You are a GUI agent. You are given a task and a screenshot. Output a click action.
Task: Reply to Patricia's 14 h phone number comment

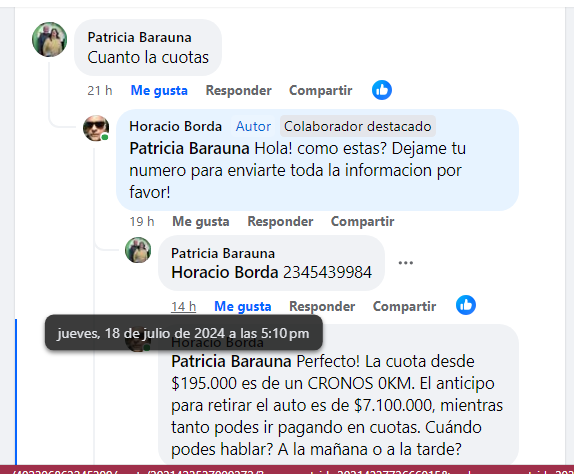point(322,306)
